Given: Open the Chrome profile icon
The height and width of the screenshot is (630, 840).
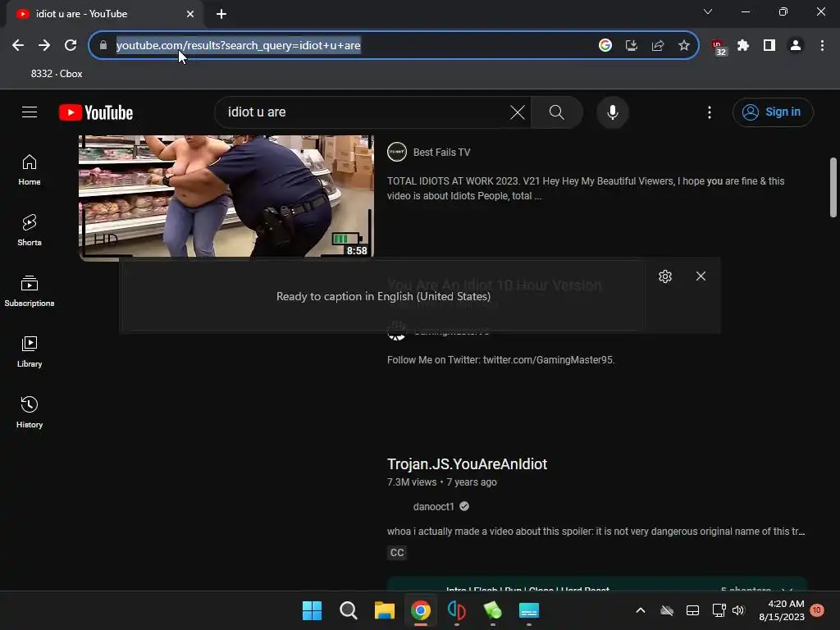Looking at the screenshot, I should tap(796, 46).
